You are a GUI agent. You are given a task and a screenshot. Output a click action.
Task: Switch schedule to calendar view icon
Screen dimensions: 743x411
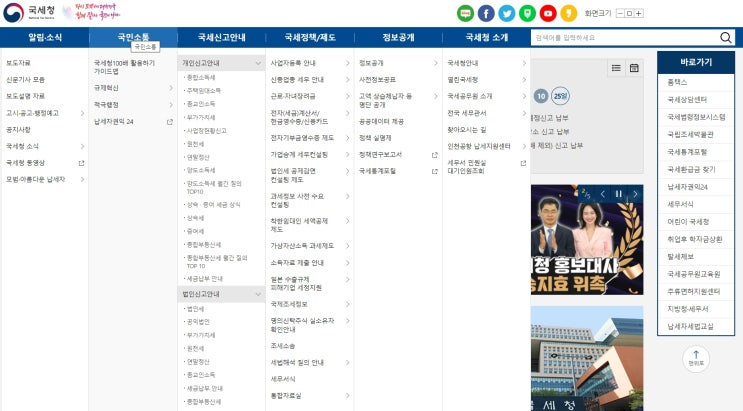click(634, 68)
